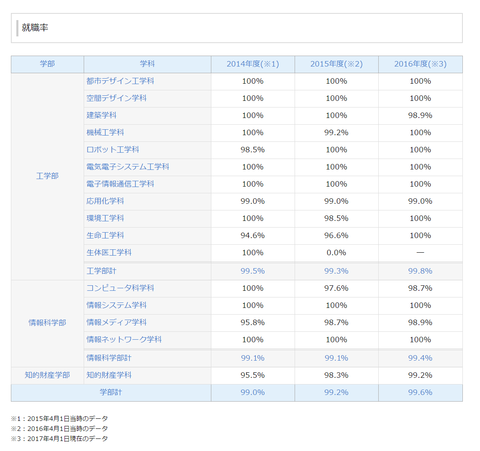This screenshot has height=451, width=480.
Task: Click footnote ※3 about 2017年4月1日 data
Action: 59,439
